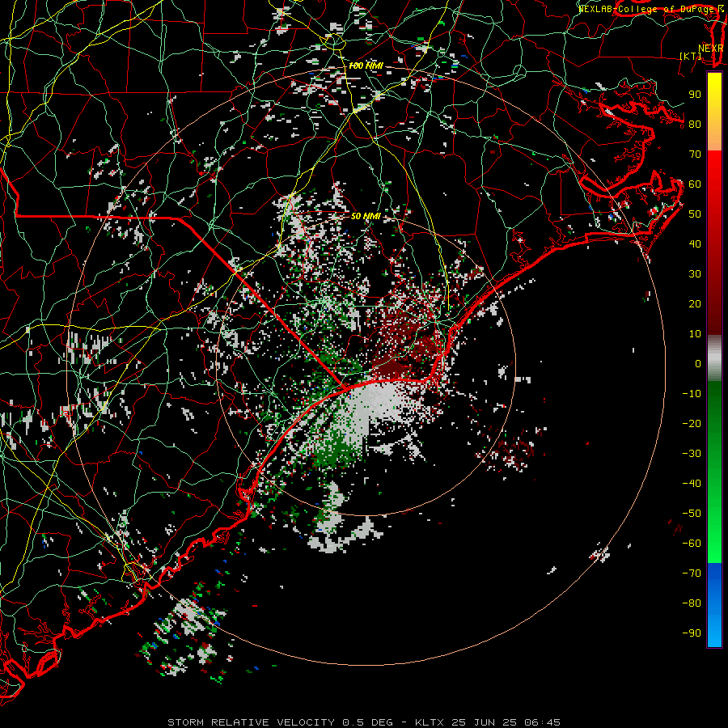Click the NEXR label above the color scale
728x728 pixels.
coord(711,49)
